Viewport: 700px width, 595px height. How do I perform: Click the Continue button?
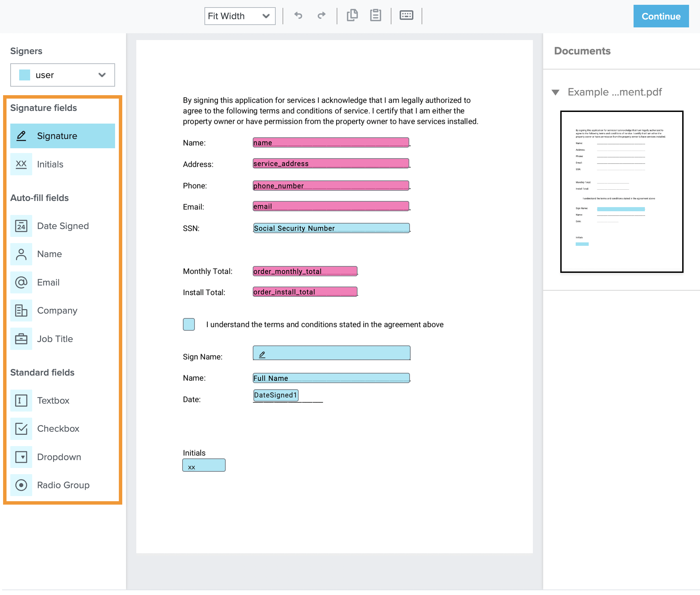click(661, 16)
